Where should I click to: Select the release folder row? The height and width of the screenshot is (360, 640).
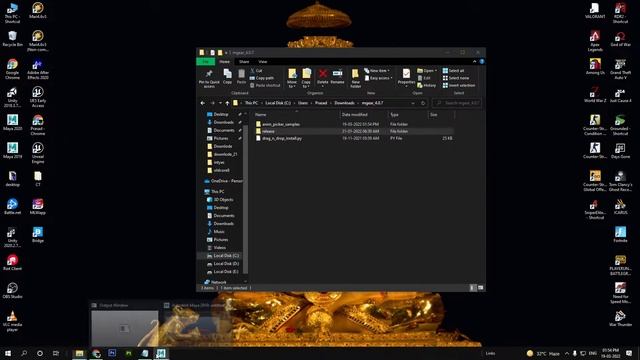(354, 131)
